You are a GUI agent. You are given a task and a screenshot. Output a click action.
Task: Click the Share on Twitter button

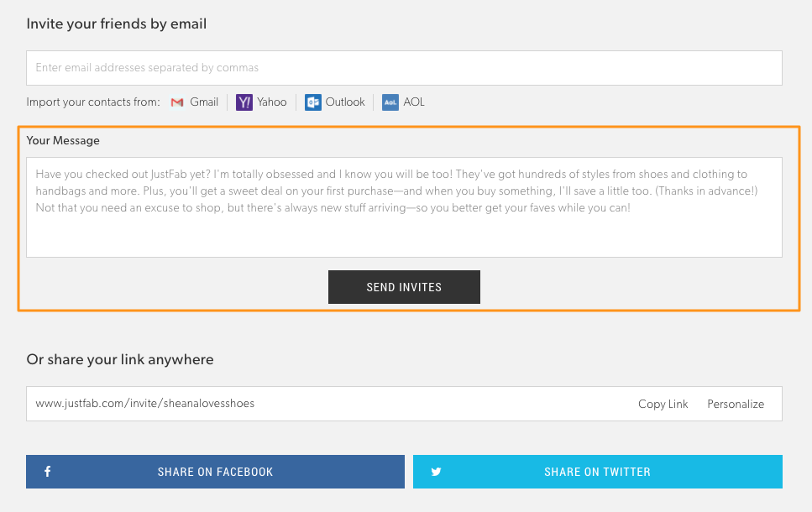point(598,472)
